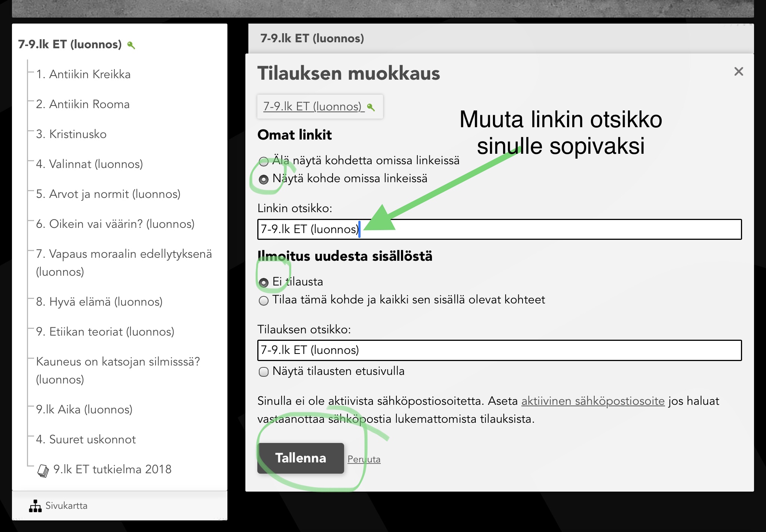This screenshot has height=532, width=766.
Task: Click the Tilauksen otsikko text field
Action: [x=499, y=350]
